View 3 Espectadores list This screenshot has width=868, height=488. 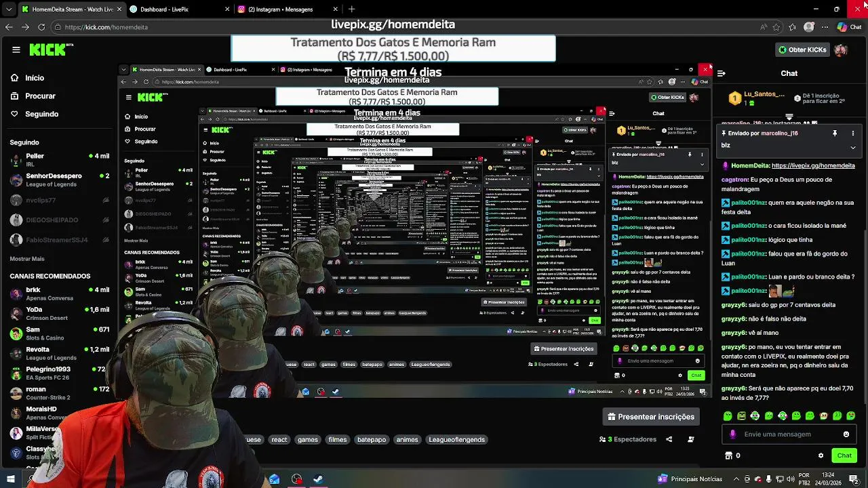coord(628,439)
